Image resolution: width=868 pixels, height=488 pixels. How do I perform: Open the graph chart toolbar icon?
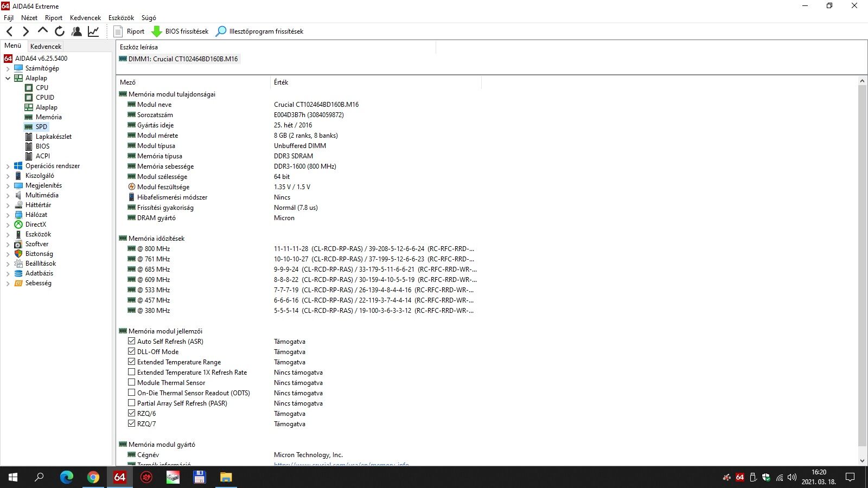[93, 31]
